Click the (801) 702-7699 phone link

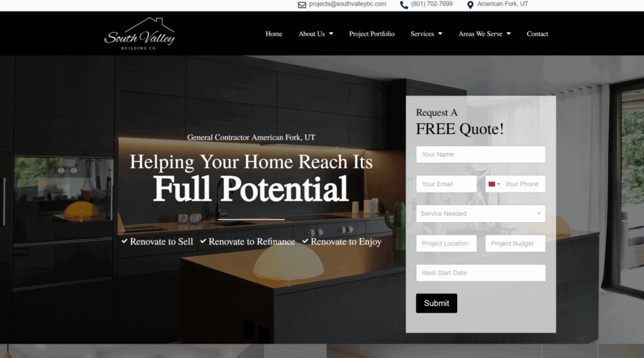(431, 4)
